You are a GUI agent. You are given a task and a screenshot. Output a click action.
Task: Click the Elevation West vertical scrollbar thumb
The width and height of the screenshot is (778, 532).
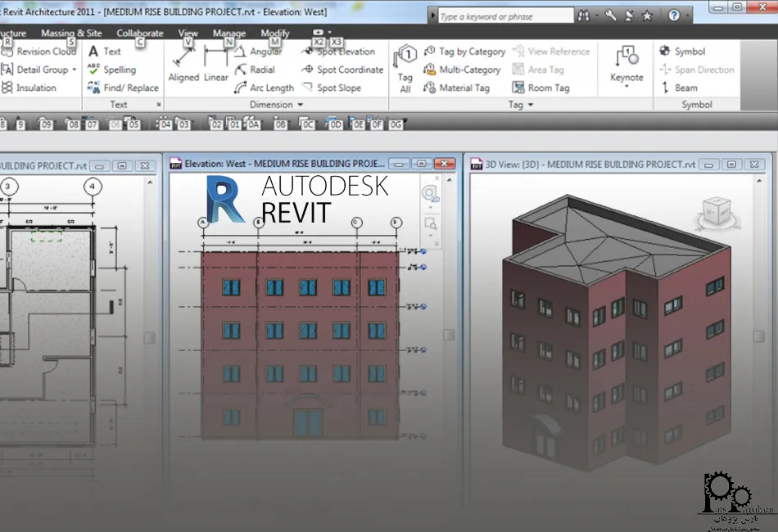tap(449, 335)
